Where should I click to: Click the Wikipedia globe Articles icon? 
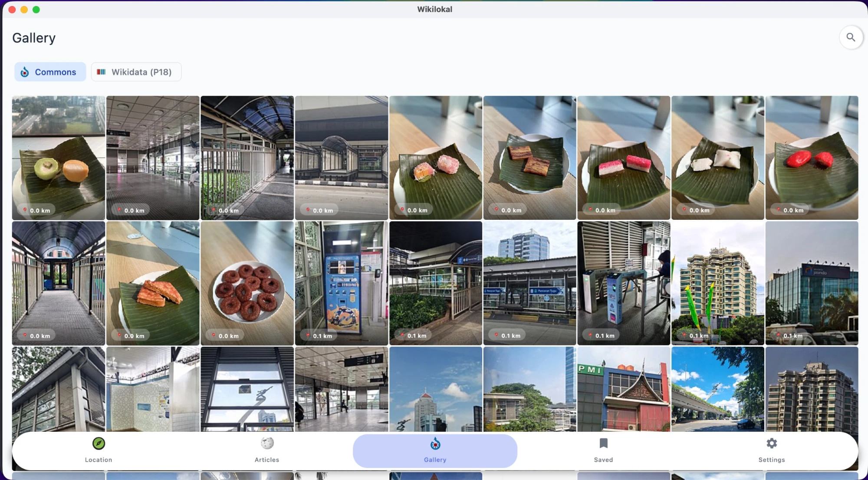click(x=267, y=444)
